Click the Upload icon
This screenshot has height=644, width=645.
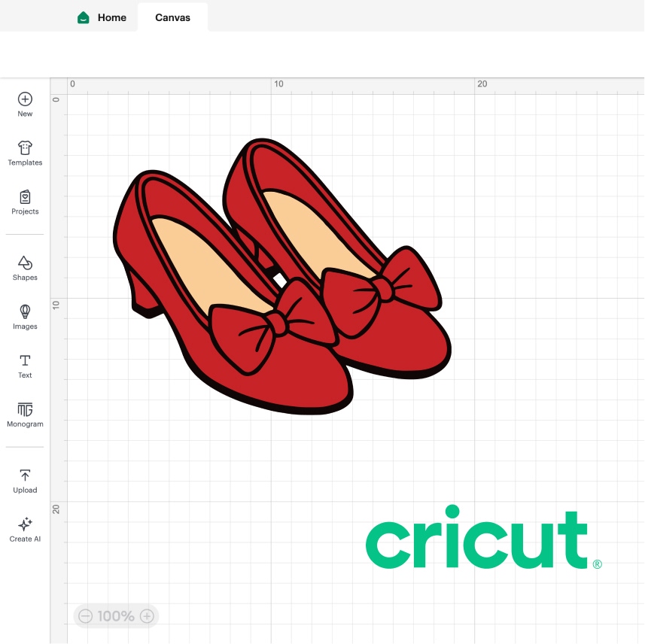[25, 475]
